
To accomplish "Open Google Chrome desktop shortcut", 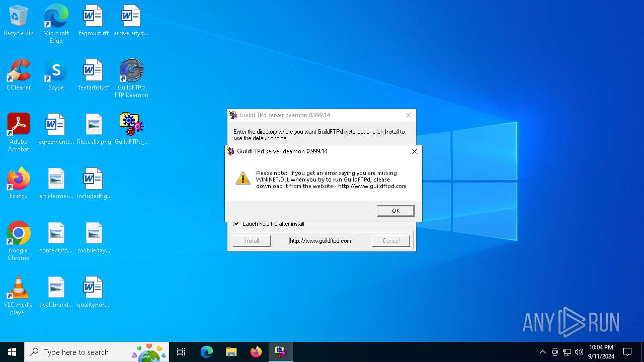I will (19, 241).
